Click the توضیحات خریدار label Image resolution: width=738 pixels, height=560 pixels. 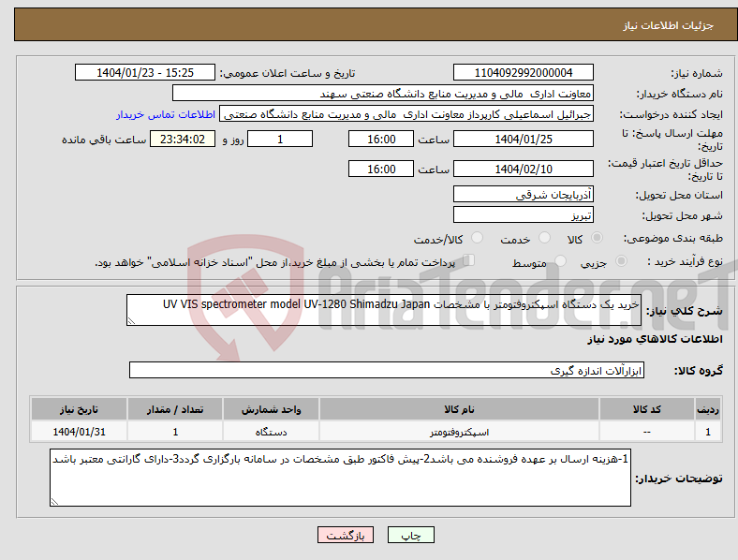679,479
